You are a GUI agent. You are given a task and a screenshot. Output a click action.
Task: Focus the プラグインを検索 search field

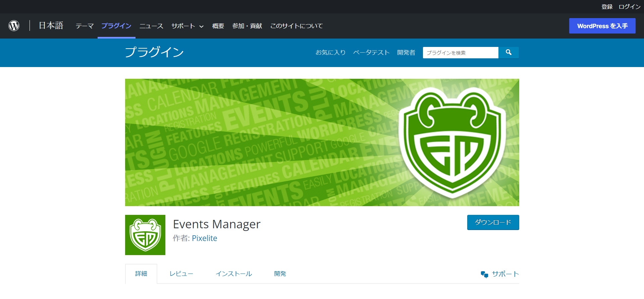click(x=461, y=53)
